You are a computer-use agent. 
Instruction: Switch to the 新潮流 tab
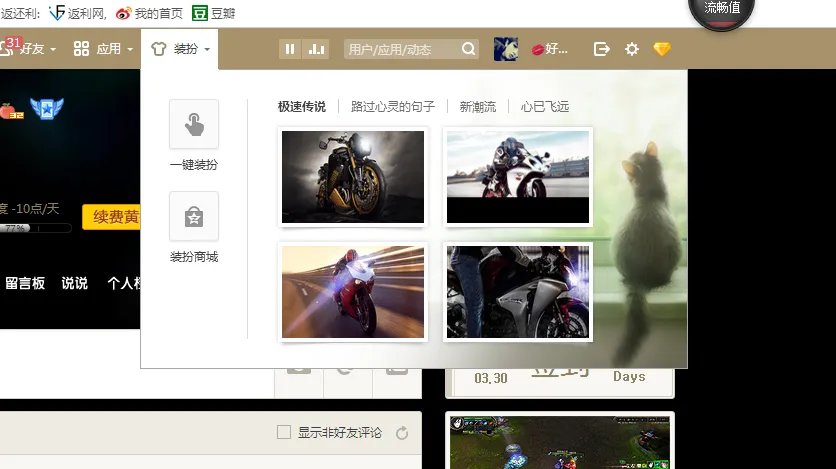click(x=478, y=107)
